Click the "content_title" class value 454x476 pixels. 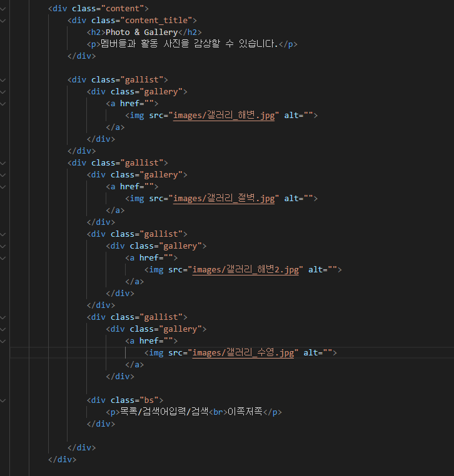[x=156, y=21]
